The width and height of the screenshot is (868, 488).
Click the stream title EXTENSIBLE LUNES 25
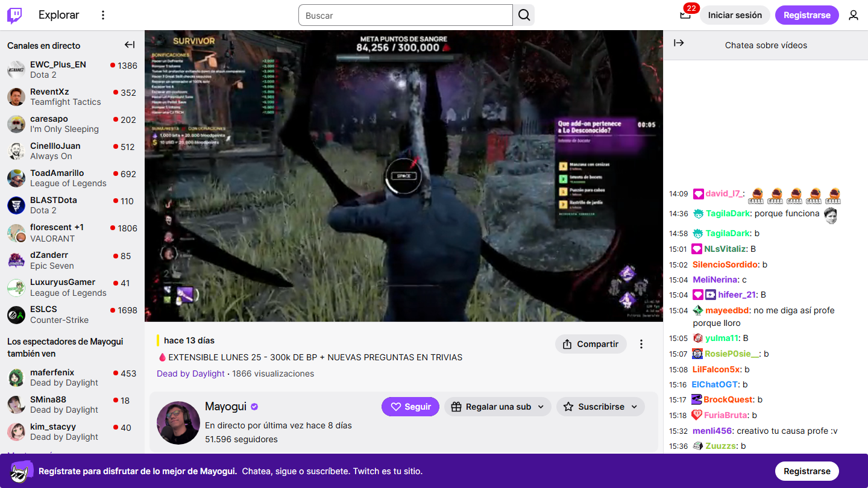[310, 357]
